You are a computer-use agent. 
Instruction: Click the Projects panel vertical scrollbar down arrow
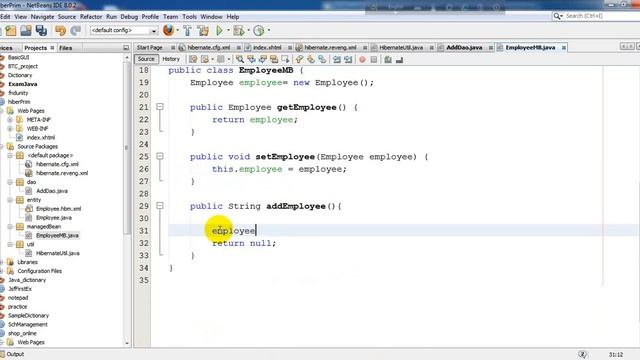(127, 343)
